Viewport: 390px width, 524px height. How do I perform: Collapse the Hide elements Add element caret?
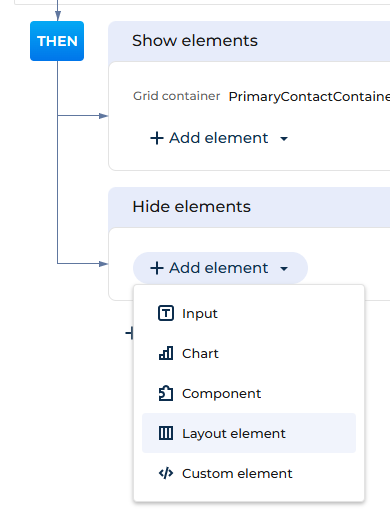click(284, 269)
